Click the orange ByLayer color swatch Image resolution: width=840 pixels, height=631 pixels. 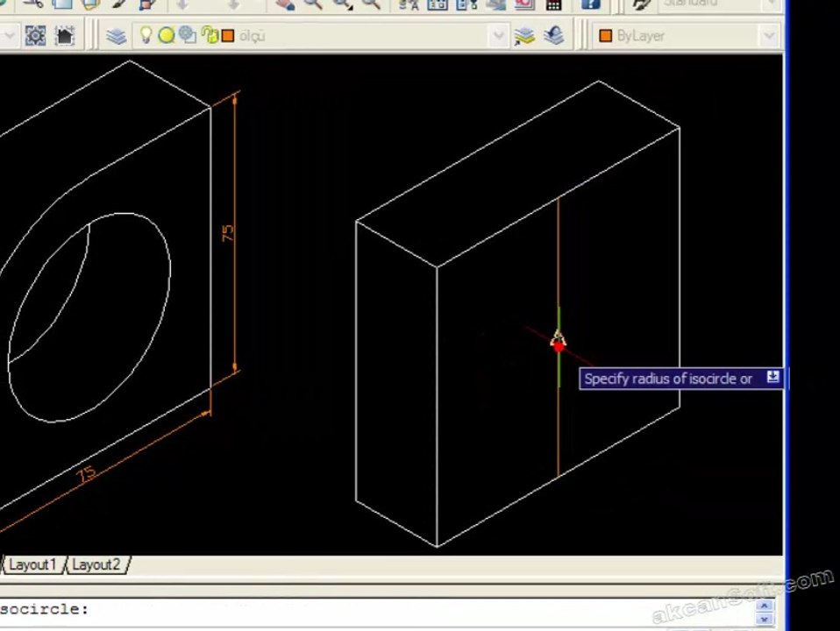[605, 36]
